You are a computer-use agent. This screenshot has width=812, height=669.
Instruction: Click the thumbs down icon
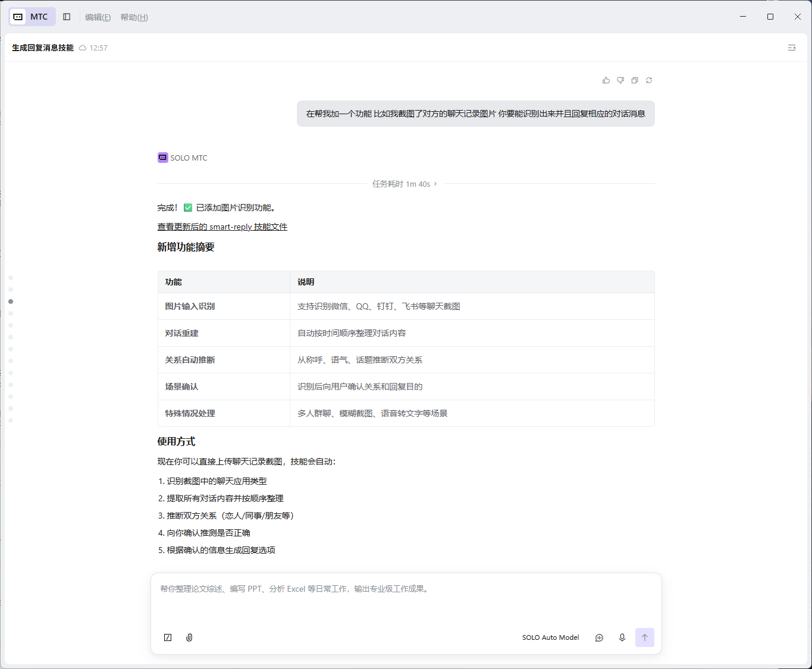[620, 80]
